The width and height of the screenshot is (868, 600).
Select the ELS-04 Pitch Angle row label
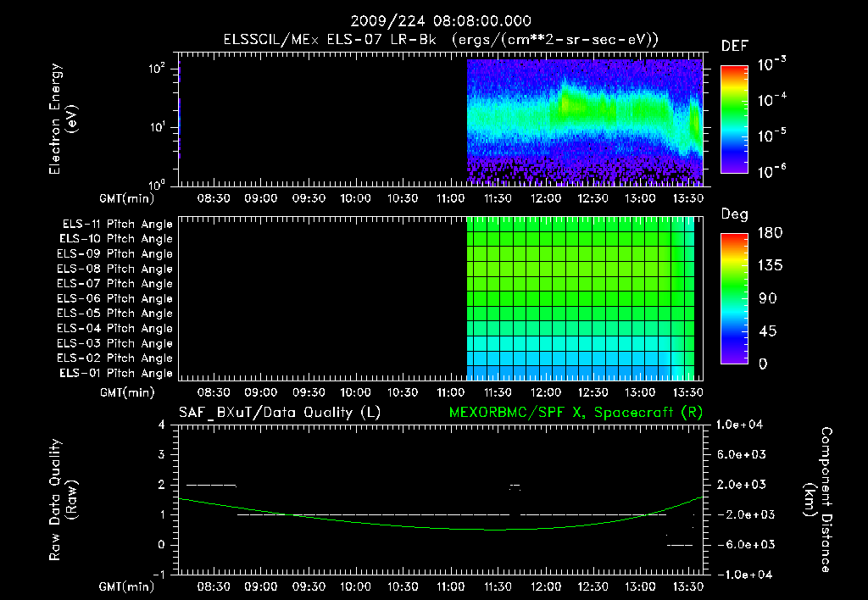point(114,329)
